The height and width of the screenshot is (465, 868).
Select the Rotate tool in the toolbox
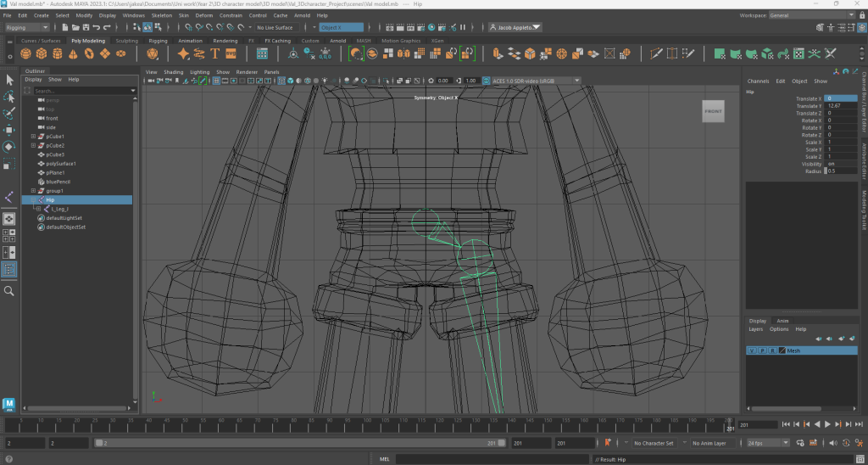(x=9, y=146)
